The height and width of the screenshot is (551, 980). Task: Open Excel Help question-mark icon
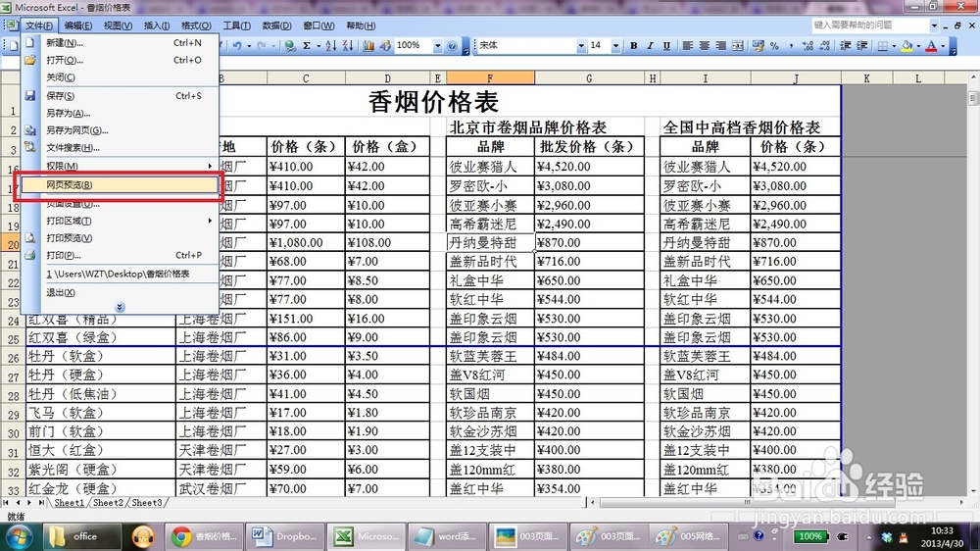tap(452, 46)
